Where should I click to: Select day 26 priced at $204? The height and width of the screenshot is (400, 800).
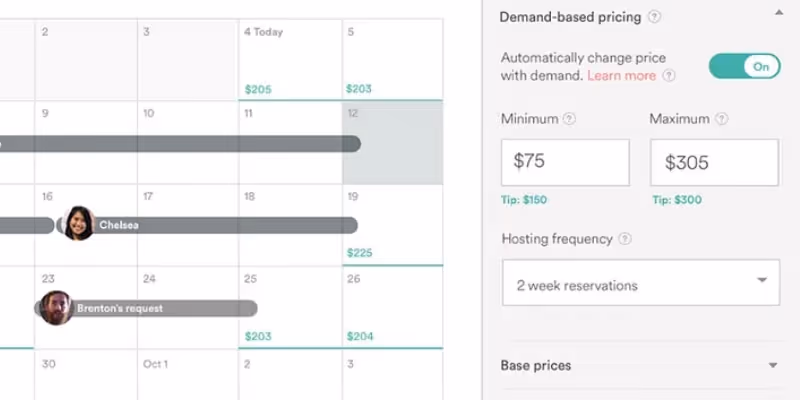coord(392,308)
